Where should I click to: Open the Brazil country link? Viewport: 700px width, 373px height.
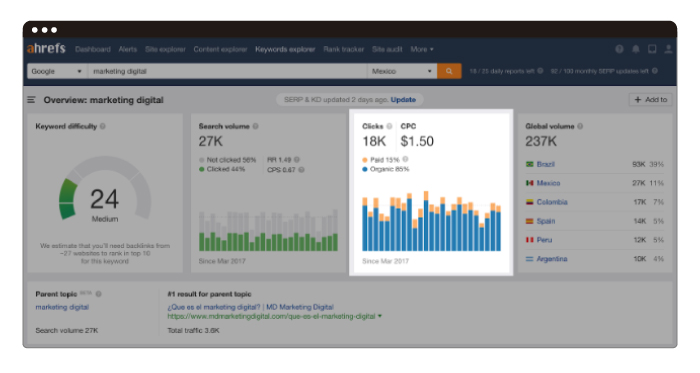pos(546,164)
